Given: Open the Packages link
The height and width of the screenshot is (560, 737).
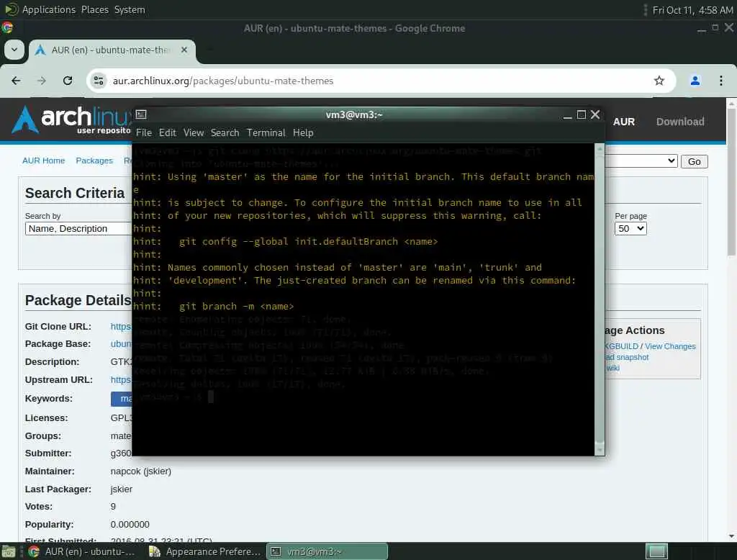Looking at the screenshot, I should click(94, 161).
